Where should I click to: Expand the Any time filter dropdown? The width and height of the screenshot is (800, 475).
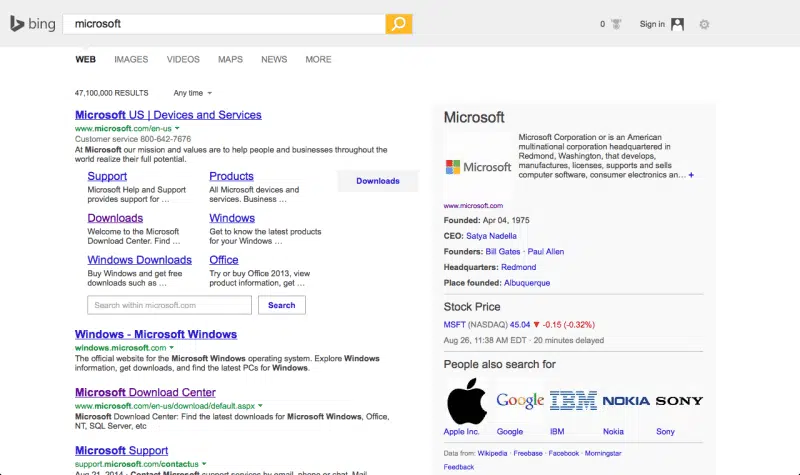[x=192, y=93]
